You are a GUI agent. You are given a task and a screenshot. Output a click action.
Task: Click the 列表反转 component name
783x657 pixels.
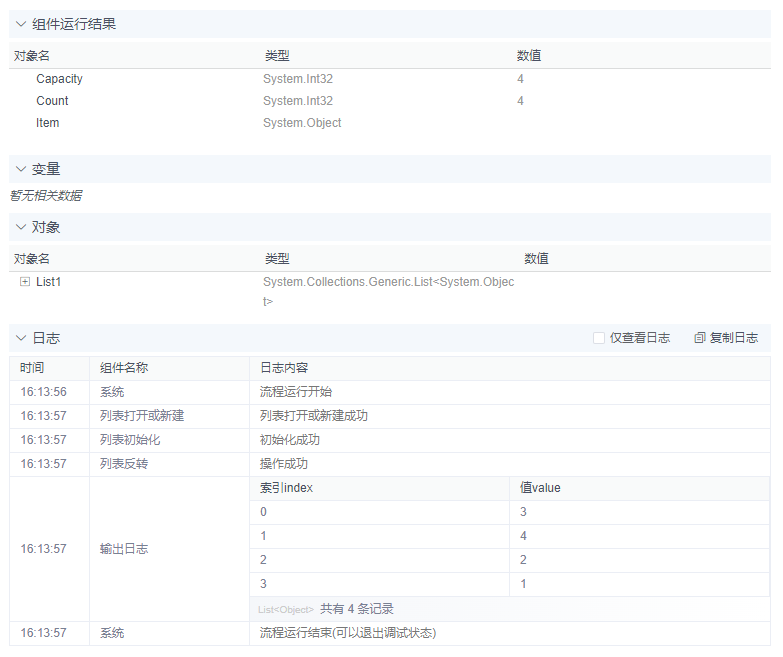(x=124, y=464)
